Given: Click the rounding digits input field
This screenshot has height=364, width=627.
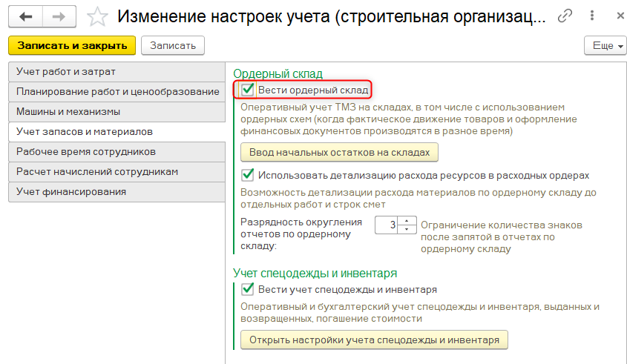Looking at the screenshot, I should [387, 225].
